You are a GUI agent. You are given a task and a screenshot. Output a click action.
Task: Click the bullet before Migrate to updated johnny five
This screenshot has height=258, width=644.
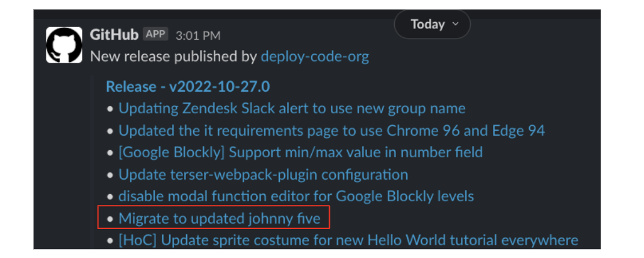pyautogui.click(x=110, y=219)
